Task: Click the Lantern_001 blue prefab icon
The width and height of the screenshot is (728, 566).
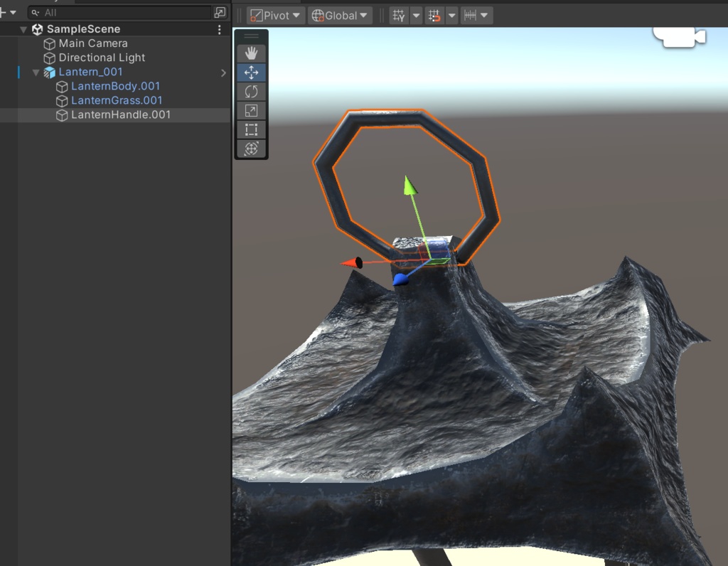Action: [x=49, y=73]
